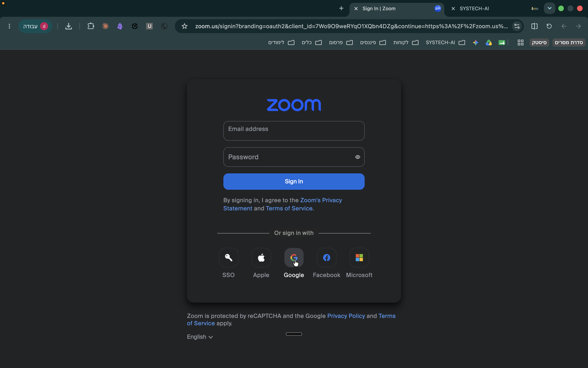This screenshot has width=588, height=368.
Task: Open the Gemini sparkle bookmark
Action: (x=476, y=43)
